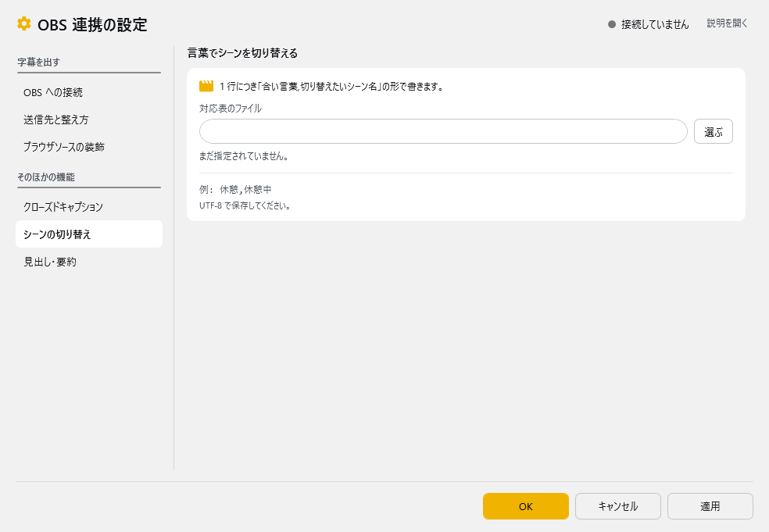769x532 pixels.
Task: Select the シーンの切り替え sidebar item
Action: coord(89,234)
